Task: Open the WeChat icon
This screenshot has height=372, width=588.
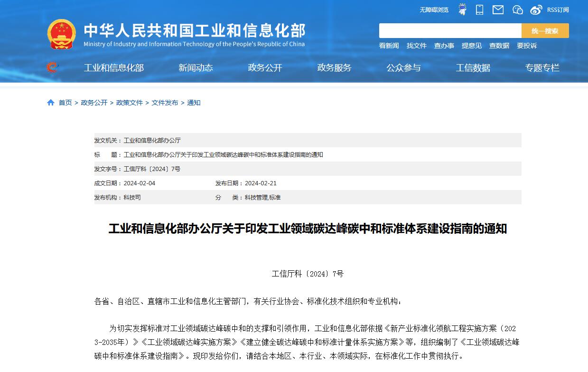Action: (517, 10)
